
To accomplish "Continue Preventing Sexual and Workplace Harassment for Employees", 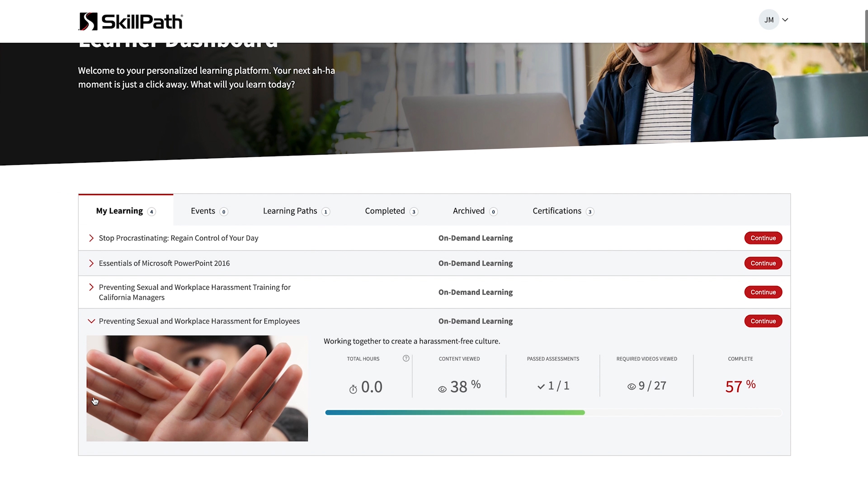I will (763, 321).
